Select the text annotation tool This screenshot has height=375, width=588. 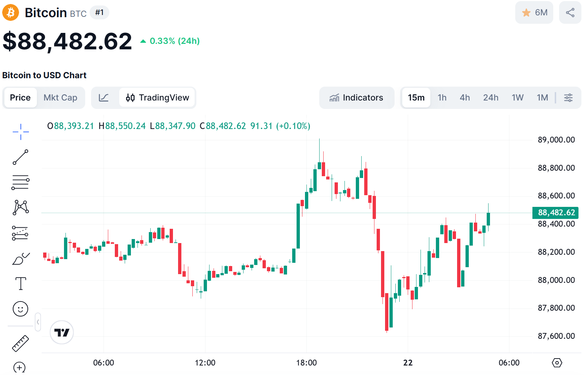20,284
